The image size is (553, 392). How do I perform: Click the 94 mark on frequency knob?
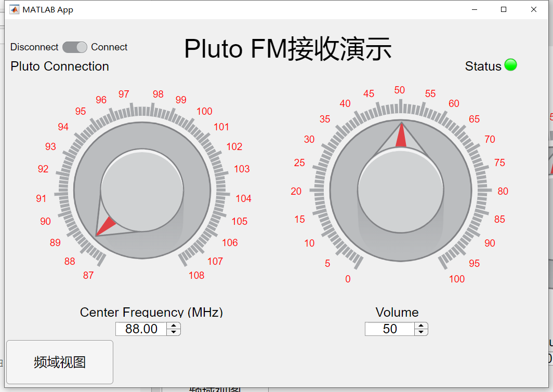[63, 127]
